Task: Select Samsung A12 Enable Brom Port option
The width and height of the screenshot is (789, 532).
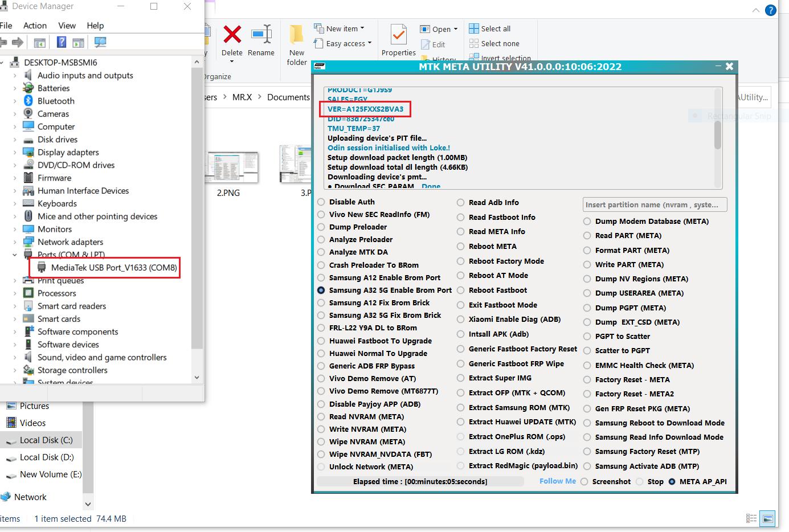Action: tap(321, 277)
